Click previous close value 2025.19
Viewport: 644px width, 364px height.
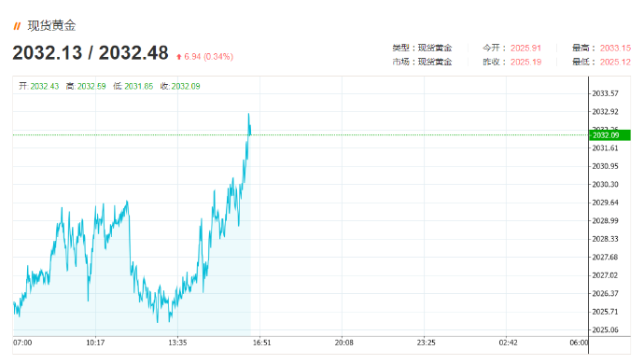(525, 62)
